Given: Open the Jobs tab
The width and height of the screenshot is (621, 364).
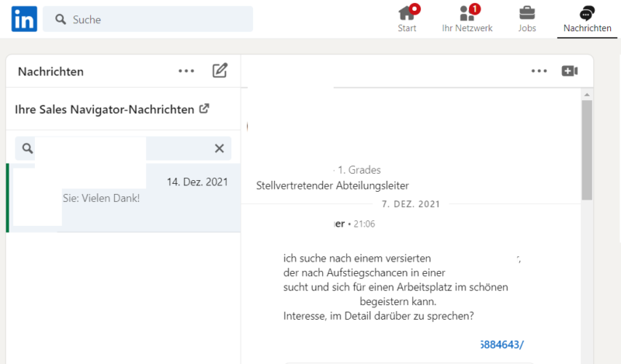Looking at the screenshot, I should [527, 19].
